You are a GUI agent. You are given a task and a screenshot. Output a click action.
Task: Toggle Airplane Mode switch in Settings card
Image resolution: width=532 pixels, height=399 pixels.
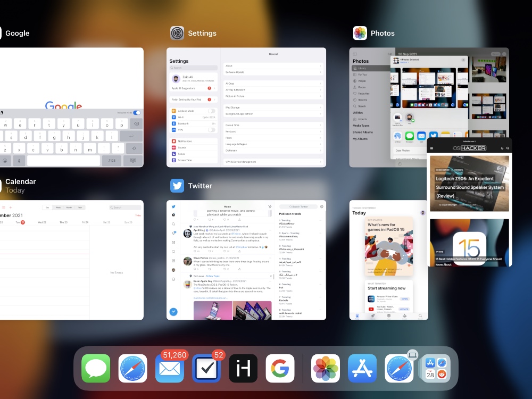211,111
